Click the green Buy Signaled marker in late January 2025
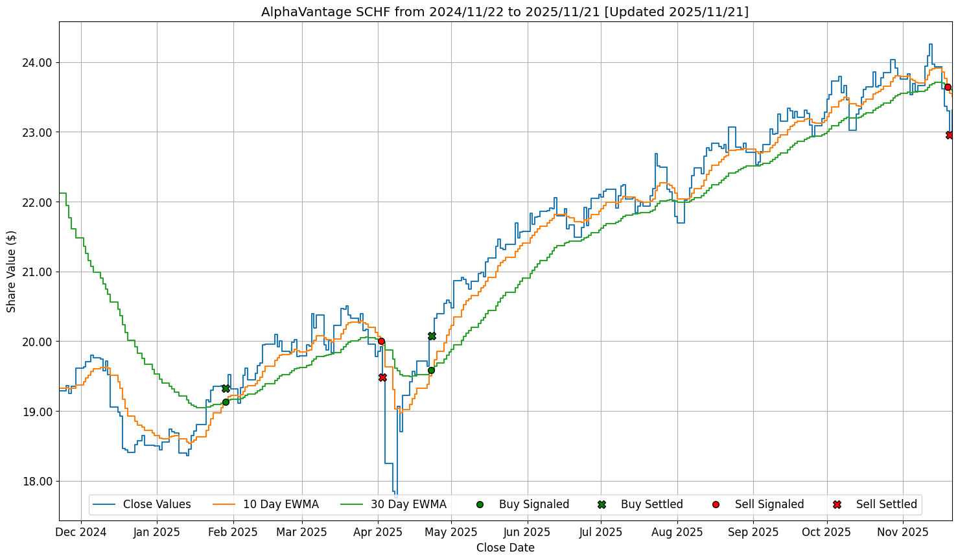 [226, 402]
